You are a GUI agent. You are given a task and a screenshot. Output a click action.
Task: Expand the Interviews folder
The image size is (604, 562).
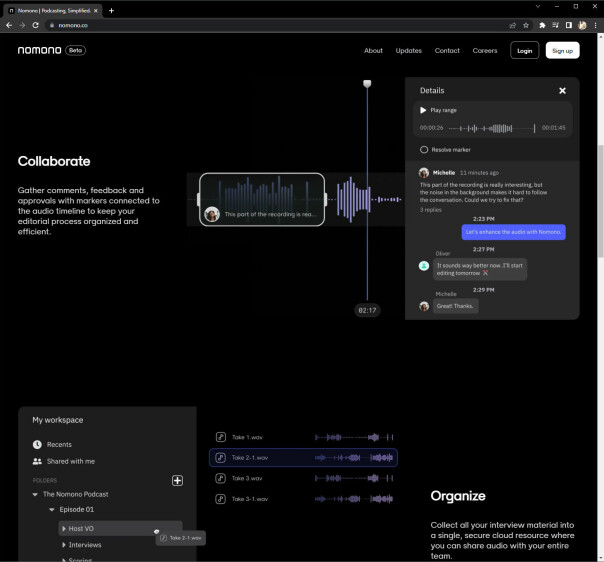click(x=64, y=545)
